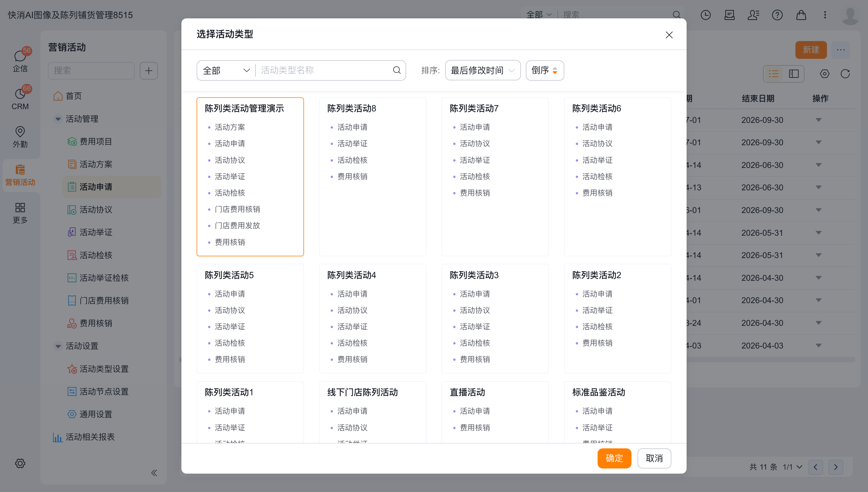Image resolution: width=868 pixels, height=492 pixels.
Task: Click the search magnifier in dialog
Action: pyautogui.click(x=397, y=70)
